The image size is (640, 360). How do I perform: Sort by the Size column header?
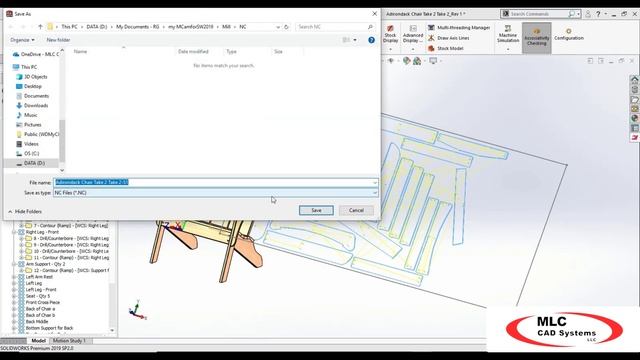click(278, 51)
